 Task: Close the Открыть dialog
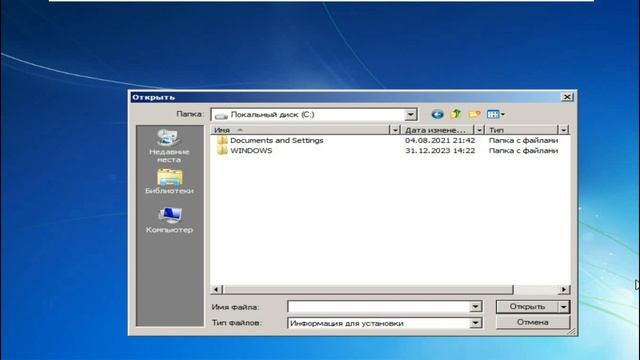tap(567, 97)
